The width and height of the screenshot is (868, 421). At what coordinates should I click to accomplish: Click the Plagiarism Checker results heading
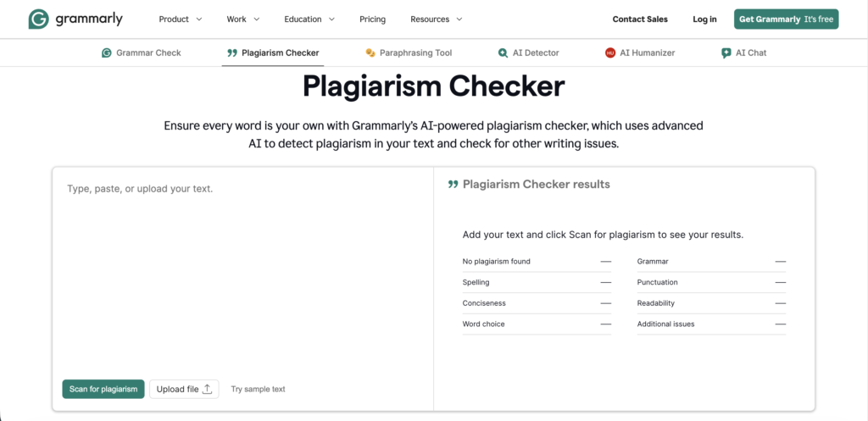tap(537, 184)
